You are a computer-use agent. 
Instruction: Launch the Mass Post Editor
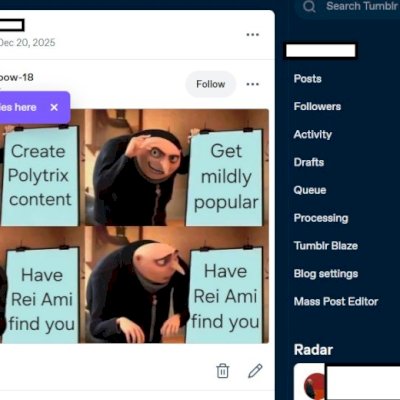pyautogui.click(x=336, y=301)
